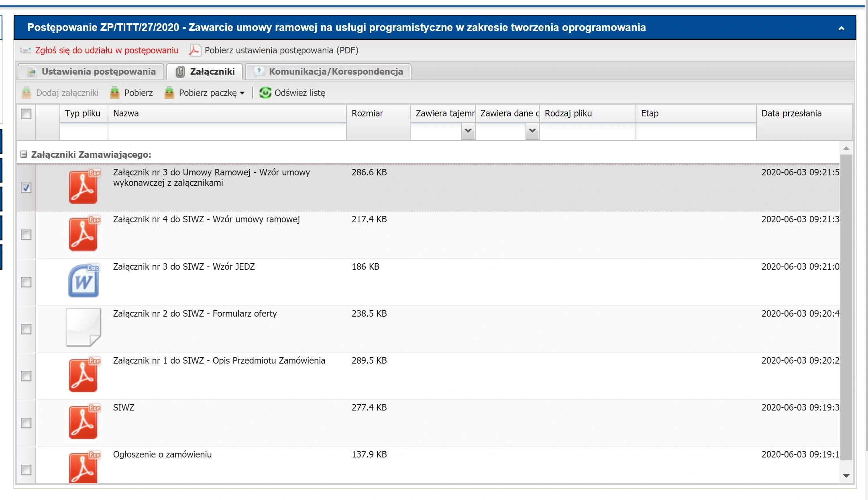The image size is (868, 500).
Task: Open the Komunikacja/Korespondencja tab
Action: tap(328, 71)
